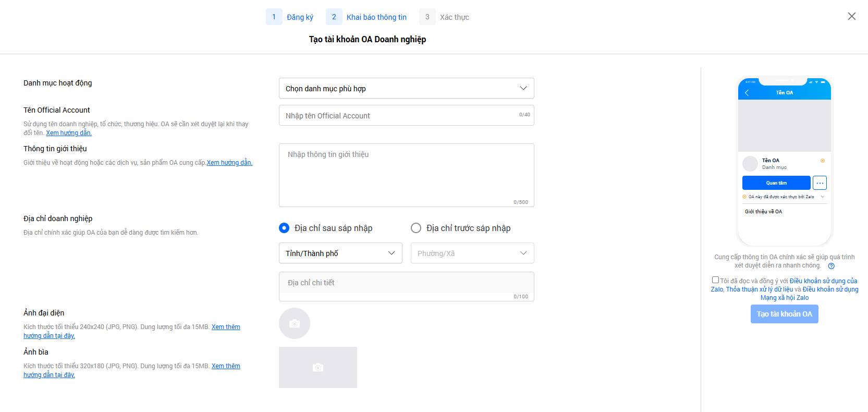The height and width of the screenshot is (412, 868).
Task: Click the cover photo upload camera placeholder
Action: (317, 367)
